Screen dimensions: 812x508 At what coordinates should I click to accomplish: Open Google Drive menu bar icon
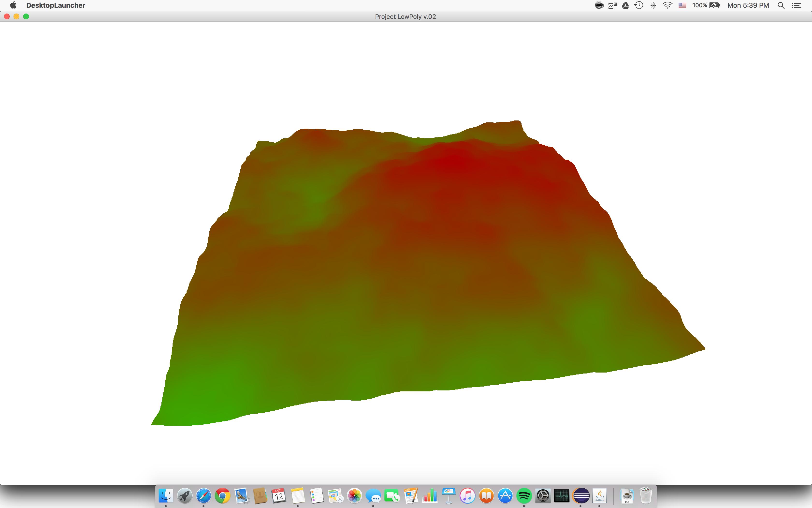(x=625, y=5)
